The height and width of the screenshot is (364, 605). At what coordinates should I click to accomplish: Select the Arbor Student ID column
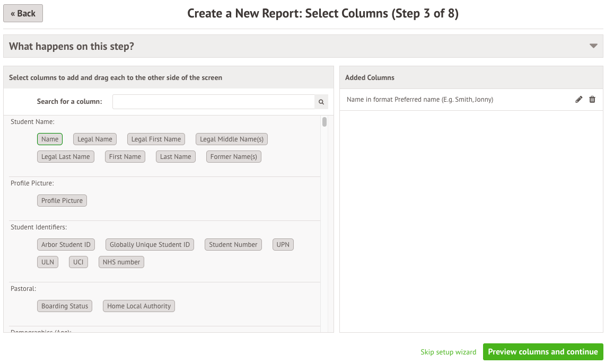[x=66, y=245]
